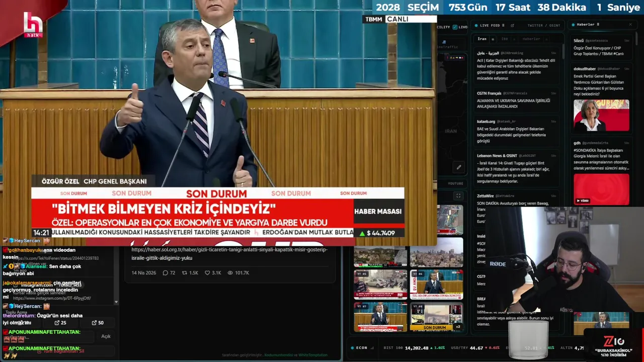The width and height of the screenshot is (644, 362).
Task: Switch to the İran feed tab
Action: coord(482,39)
